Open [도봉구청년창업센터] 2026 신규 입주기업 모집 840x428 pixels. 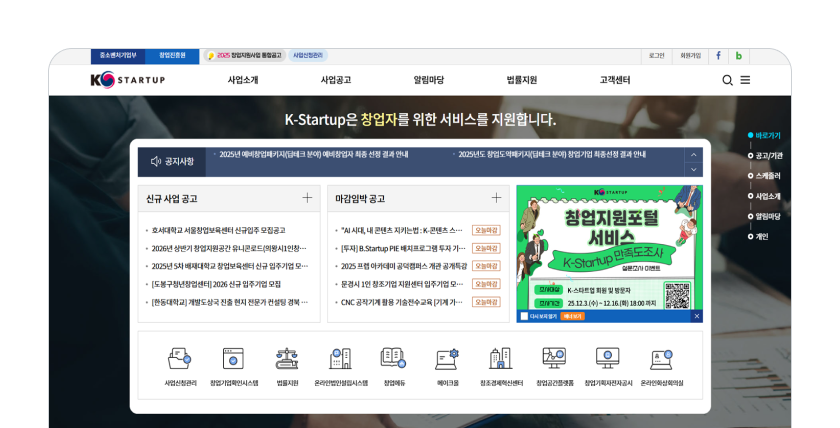pos(216,284)
